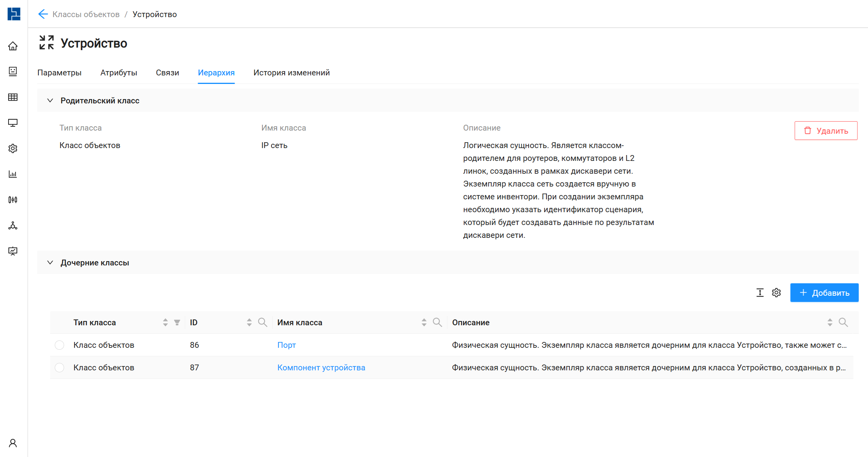
Task: Click filter icon in Тип класса column
Action: [177, 322]
